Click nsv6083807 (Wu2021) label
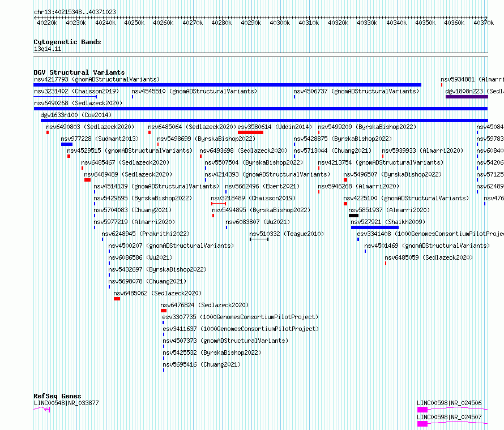The width and height of the screenshot is (504, 430). coord(258,222)
